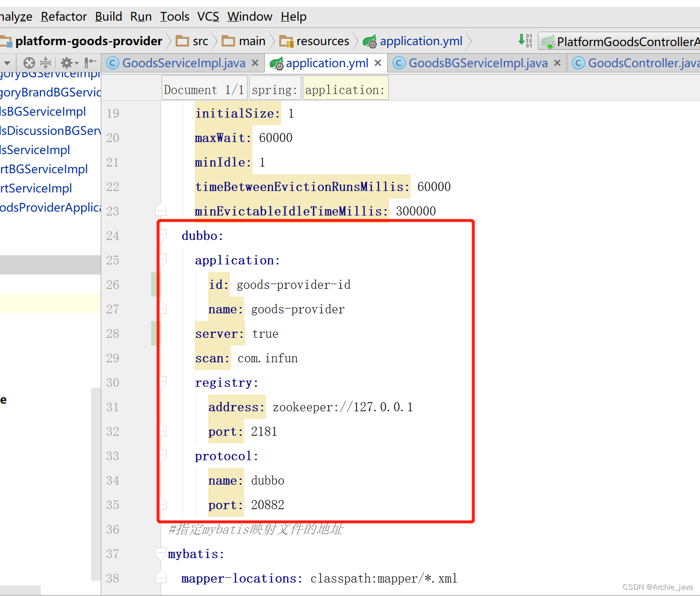Viewport: 700px width, 596px height.
Task: Click the fold end marker at line 35
Action: (x=161, y=503)
